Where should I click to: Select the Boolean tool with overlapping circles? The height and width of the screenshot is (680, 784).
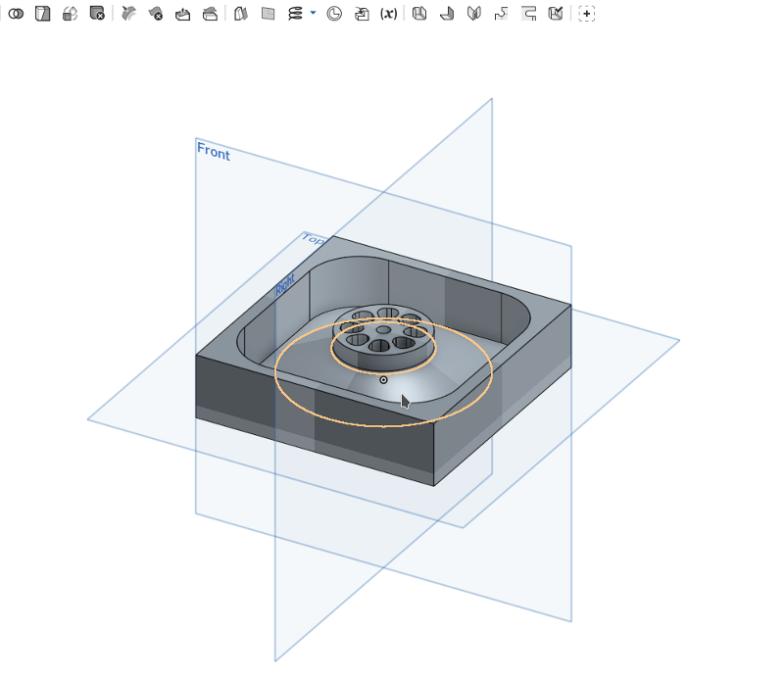click(16, 14)
